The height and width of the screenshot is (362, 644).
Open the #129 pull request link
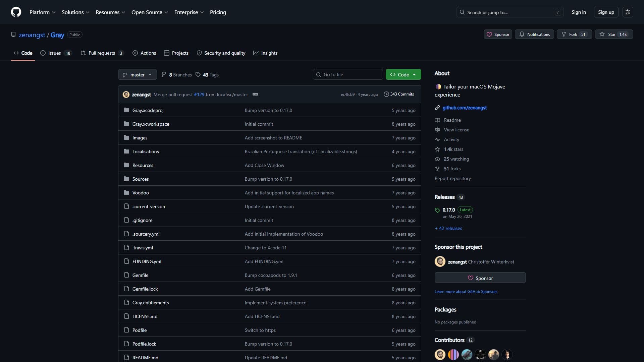tap(199, 95)
